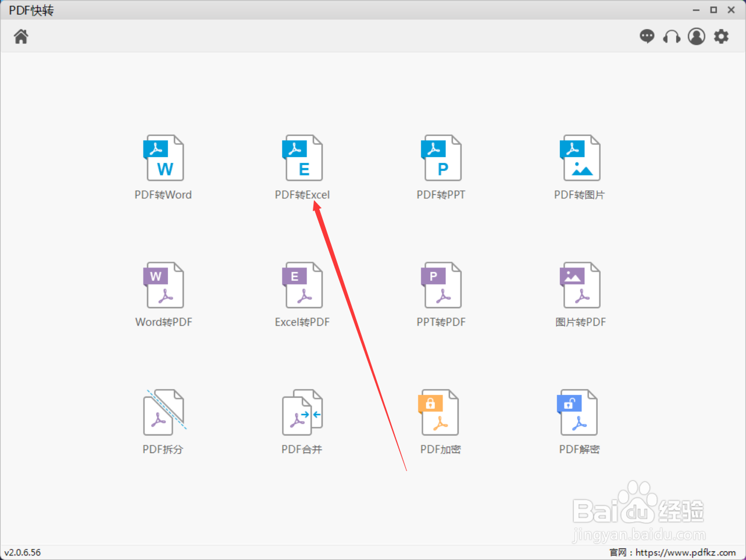Open the 图片转PDF converter icon
Image resolution: width=746 pixels, height=560 pixels.
[580, 285]
